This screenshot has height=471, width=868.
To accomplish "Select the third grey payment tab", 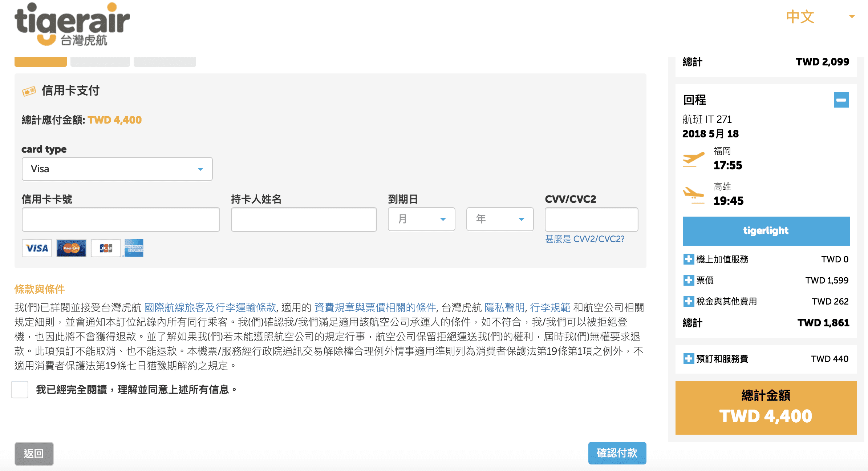I will (165, 61).
